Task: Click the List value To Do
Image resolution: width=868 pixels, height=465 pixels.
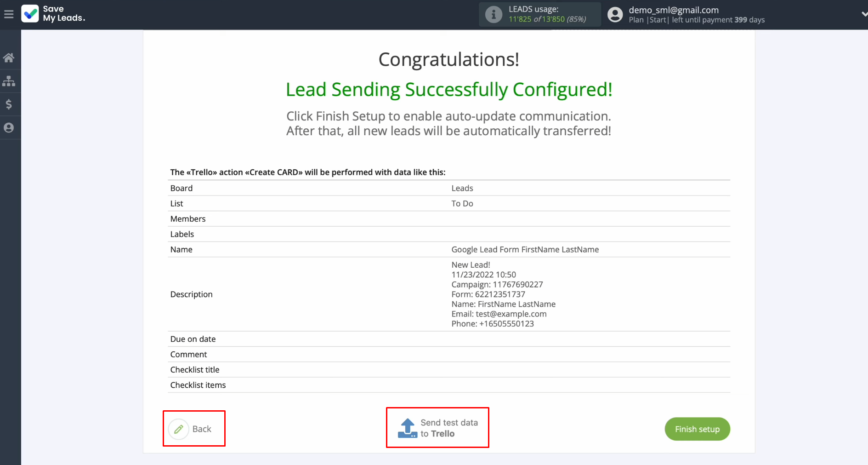Action: tap(462, 203)
